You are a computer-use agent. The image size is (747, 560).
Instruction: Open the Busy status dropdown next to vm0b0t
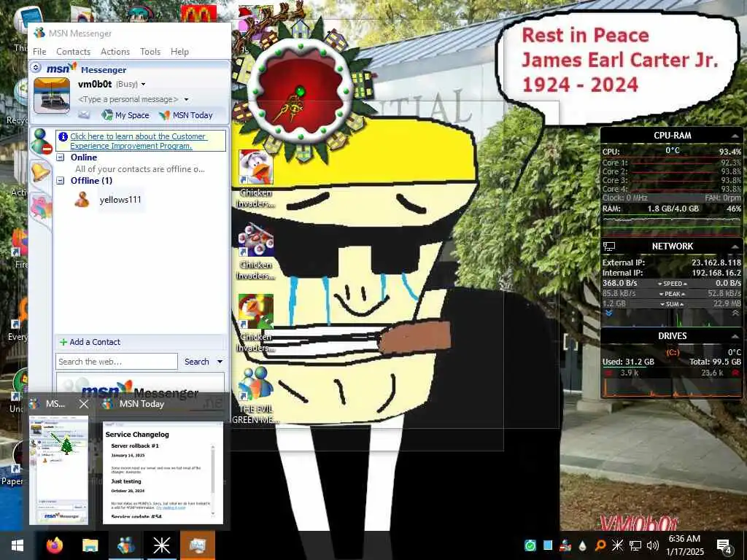click(x=143, y=85)
